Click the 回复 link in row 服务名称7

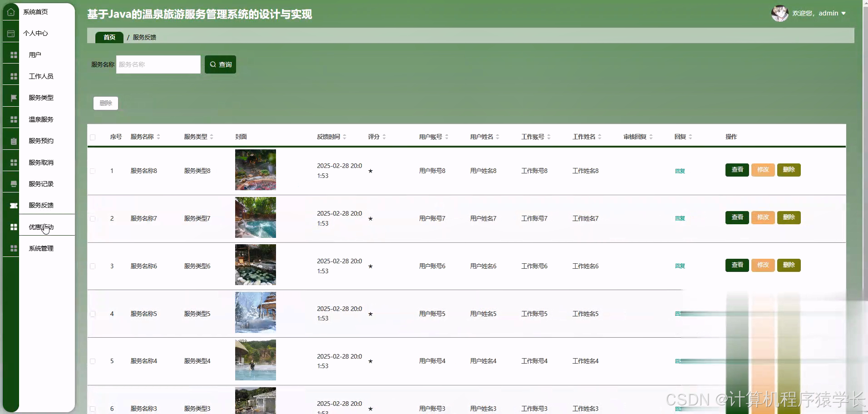click(x=680, y=218)
